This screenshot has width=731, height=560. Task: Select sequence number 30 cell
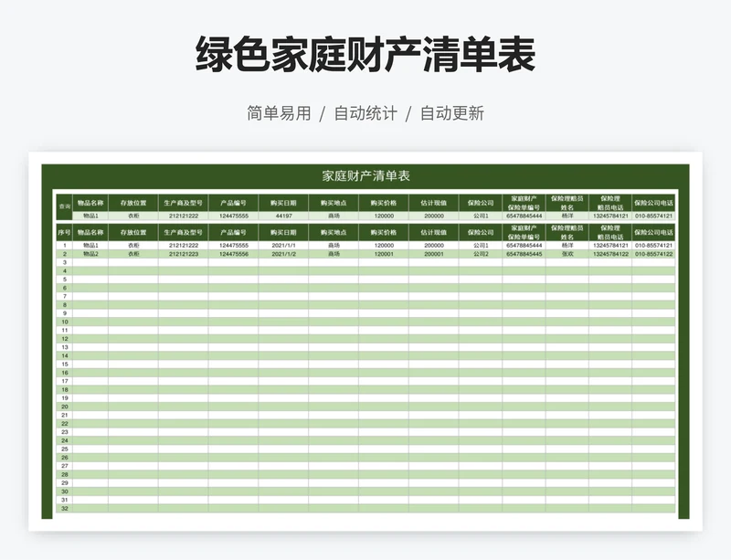64,491
